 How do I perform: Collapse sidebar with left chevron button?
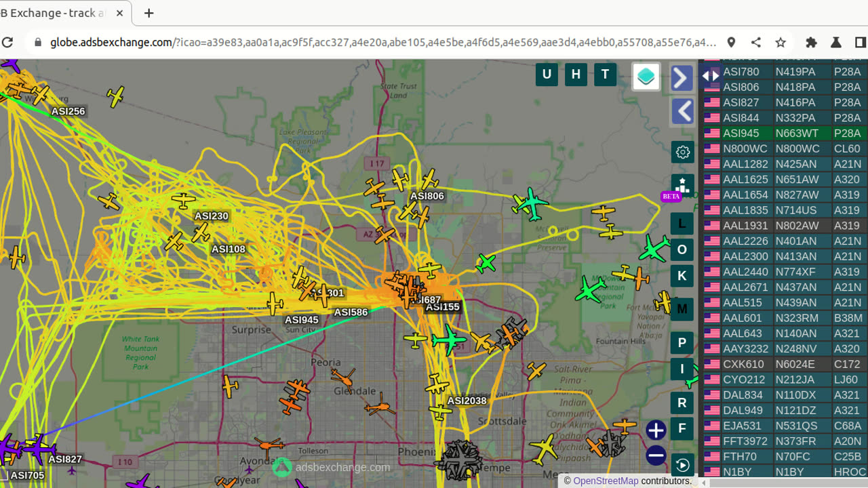682,111
